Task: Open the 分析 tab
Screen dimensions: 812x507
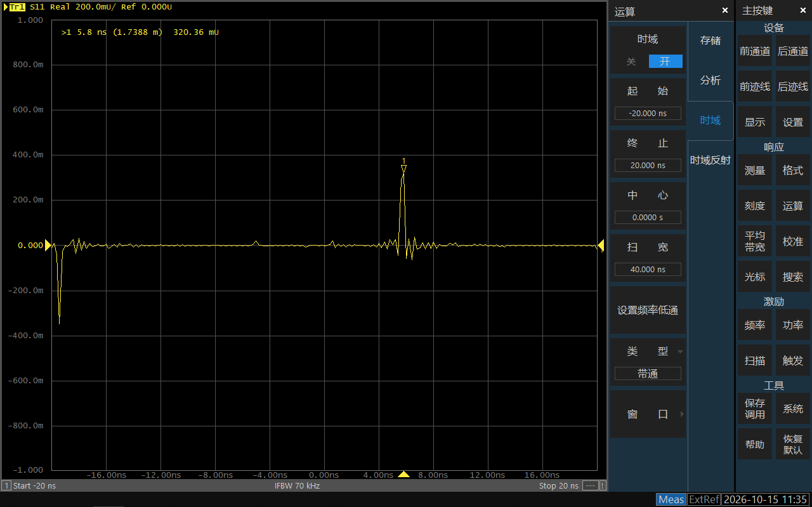Action: click(710, 81)
